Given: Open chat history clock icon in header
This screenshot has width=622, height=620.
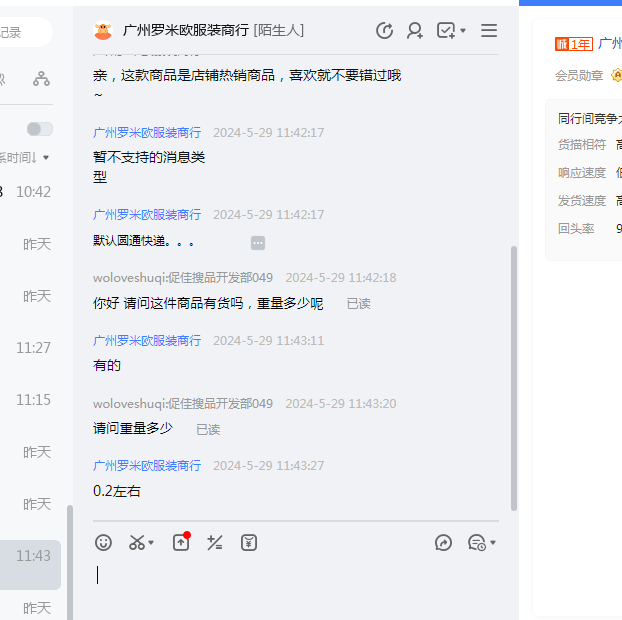Looking at the screenshot, I should point(384,31).
